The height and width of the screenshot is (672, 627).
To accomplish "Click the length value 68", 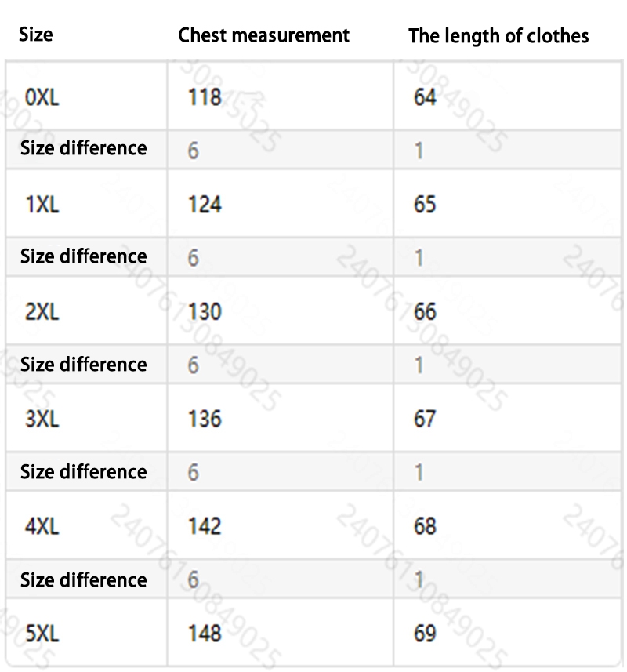I will pyautogui.click(x=425, y=525).
